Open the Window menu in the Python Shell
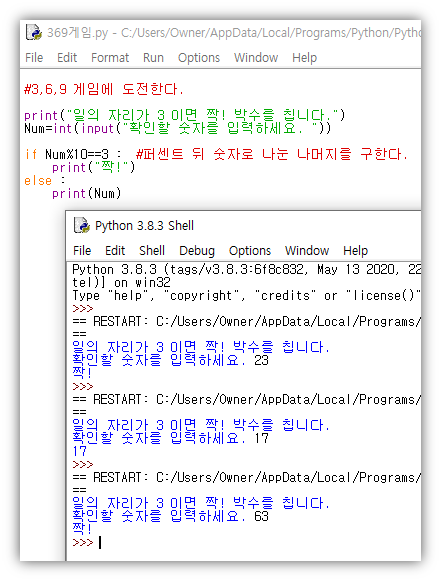441x581 pixels. (307, 251)
